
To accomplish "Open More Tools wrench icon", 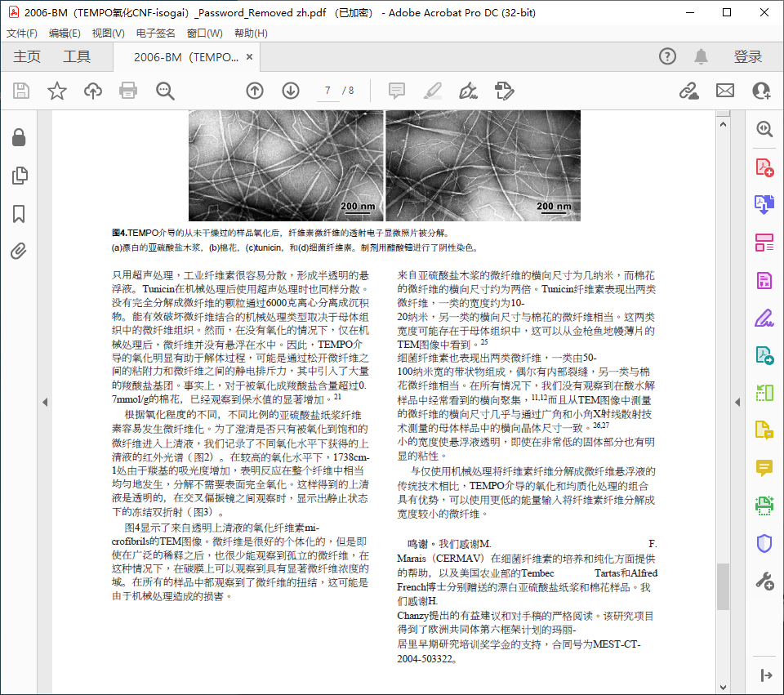I will coord(764,581).
